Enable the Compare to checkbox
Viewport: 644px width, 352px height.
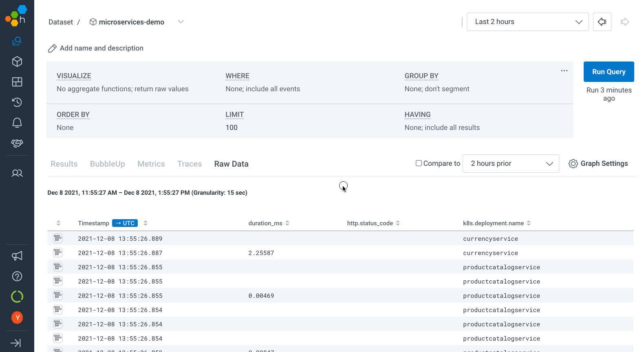(x=419, y=163)
